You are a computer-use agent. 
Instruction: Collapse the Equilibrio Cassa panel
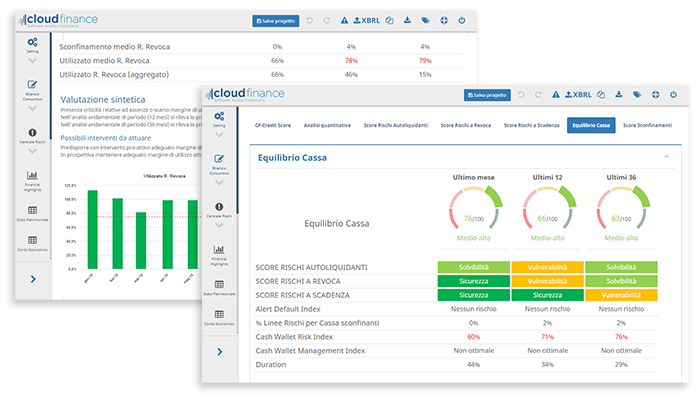coord(667,157)
